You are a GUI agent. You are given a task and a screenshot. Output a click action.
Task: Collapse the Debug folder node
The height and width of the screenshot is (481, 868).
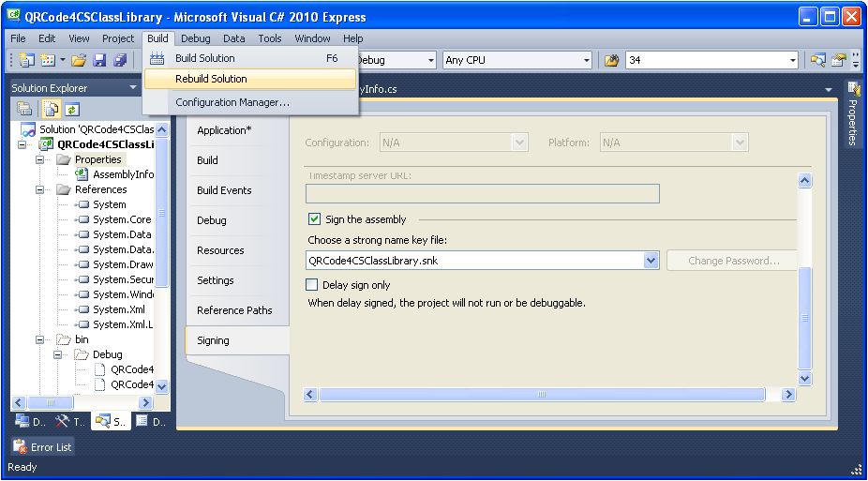(57, 354)
